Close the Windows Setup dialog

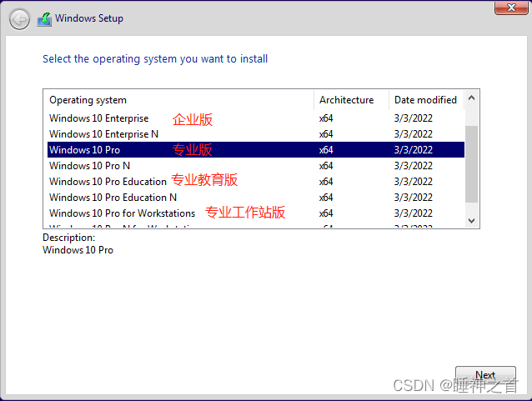point(511,8)
